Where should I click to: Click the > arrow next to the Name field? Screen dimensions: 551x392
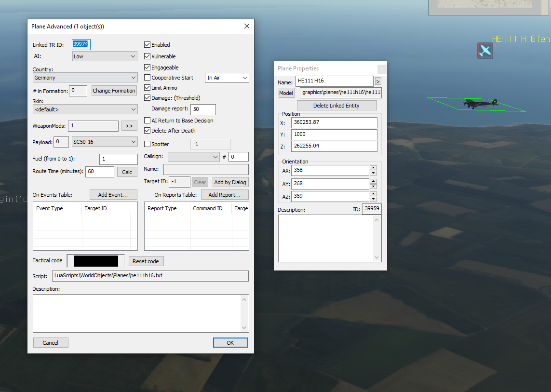[378, 81]
